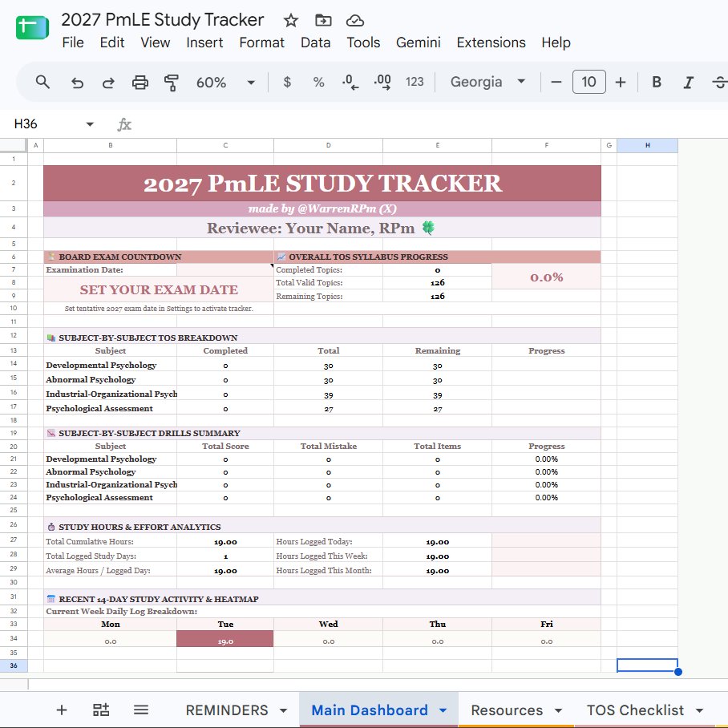Open the Georgia font family dropdown
This screenshot has height=728, width=728.
pyautogui.click(x=487, y=82)
